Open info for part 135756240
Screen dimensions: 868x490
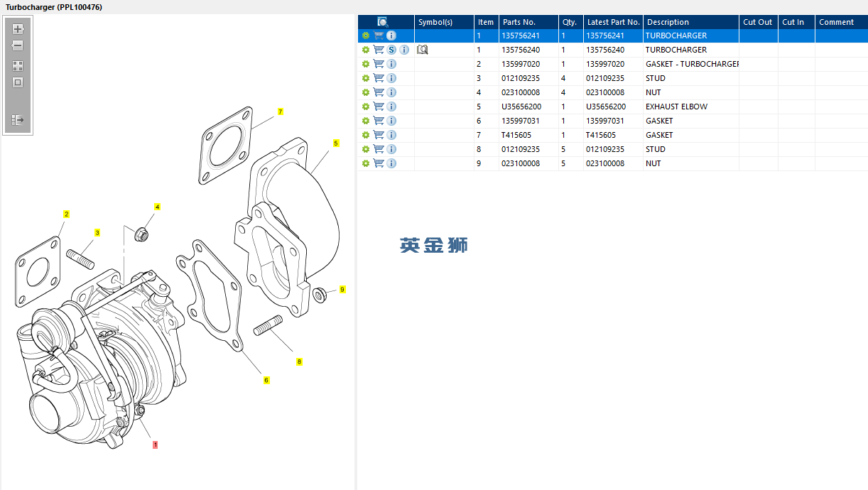(404, 50)
